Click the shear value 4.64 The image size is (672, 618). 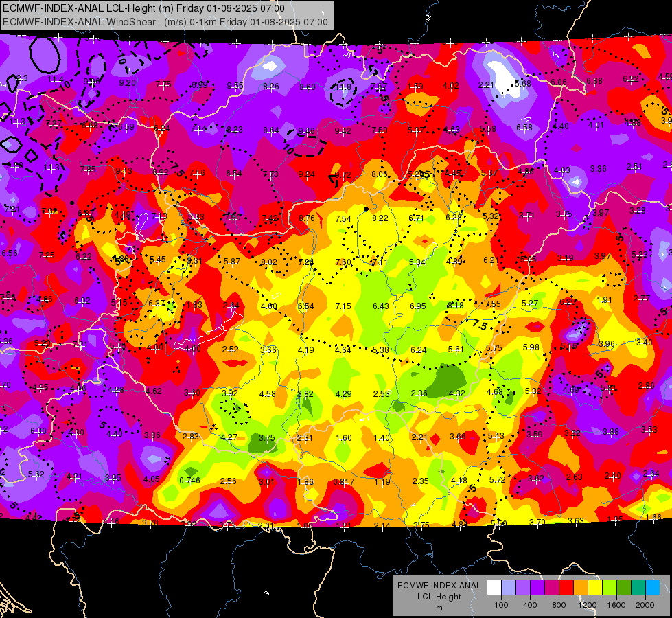point(343,350)
